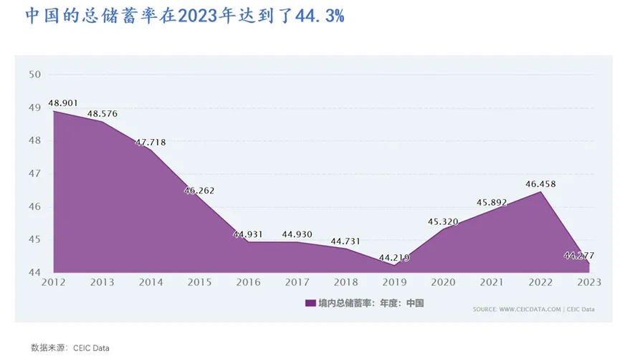
Task: Click the data label 48.576
Action: pos(102,114)
